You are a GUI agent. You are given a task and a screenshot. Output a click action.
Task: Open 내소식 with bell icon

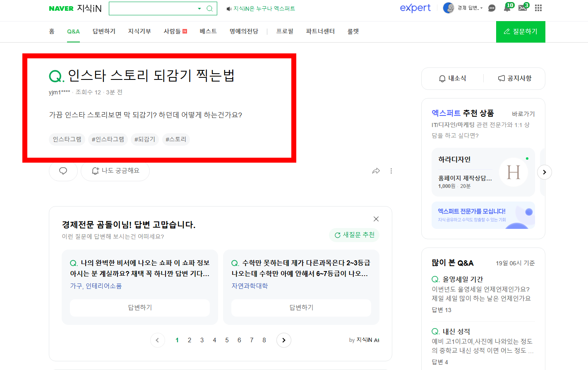tap(452, 78)
